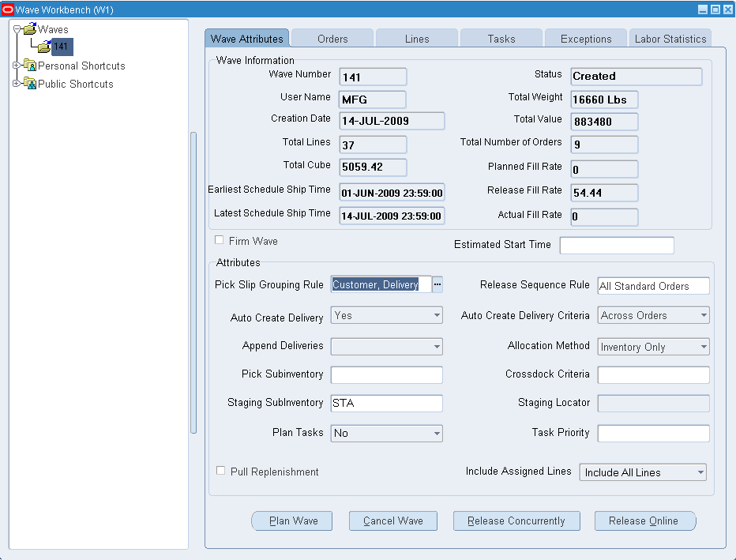Switch to the Exceptions tab

tap(586, 39)
